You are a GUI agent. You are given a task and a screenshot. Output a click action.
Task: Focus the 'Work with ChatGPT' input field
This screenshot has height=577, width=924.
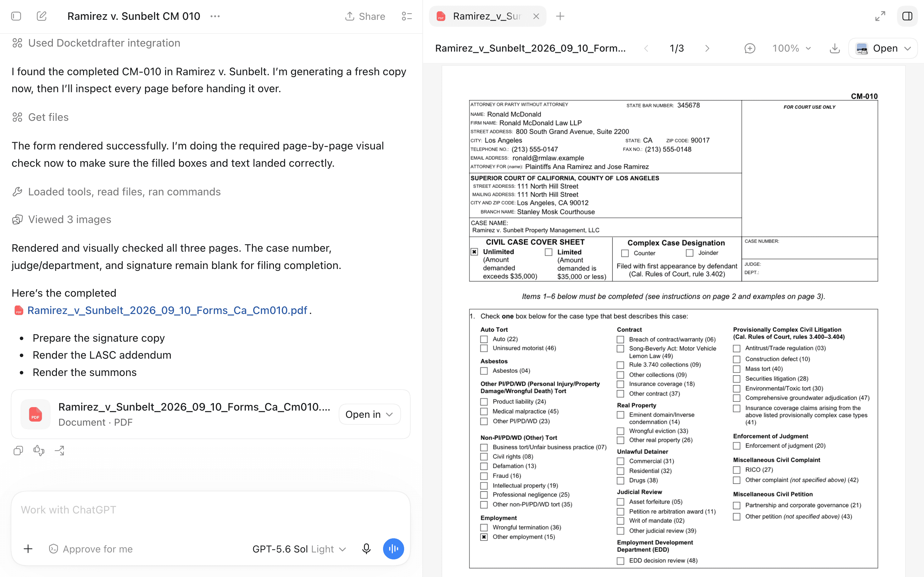(x=211, y=510)
